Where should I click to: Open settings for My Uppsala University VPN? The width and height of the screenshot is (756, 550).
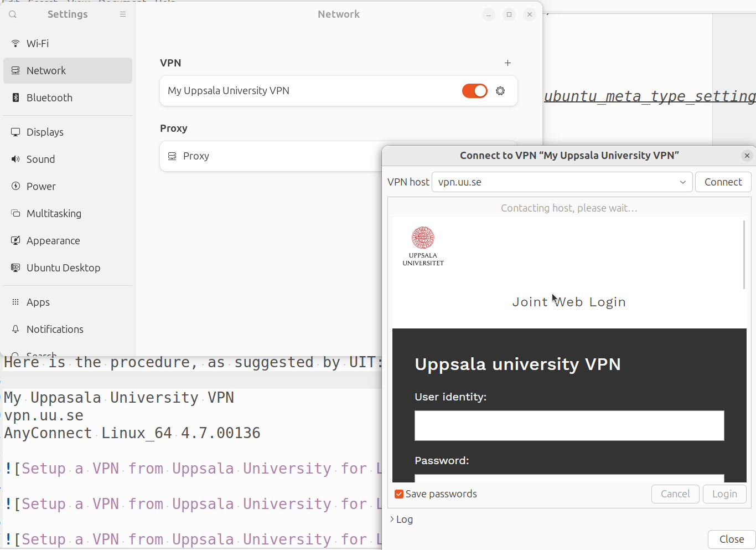pyautogui.click(x=500, y=90)
